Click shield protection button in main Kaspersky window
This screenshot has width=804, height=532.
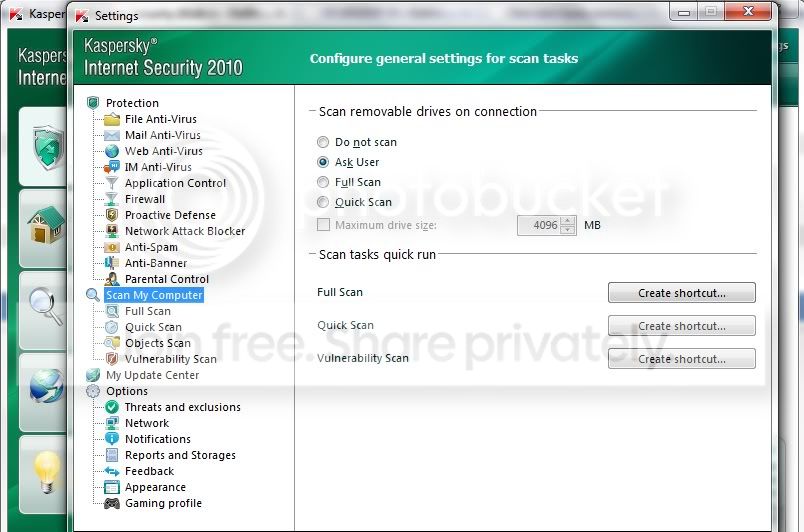(44, 147)
